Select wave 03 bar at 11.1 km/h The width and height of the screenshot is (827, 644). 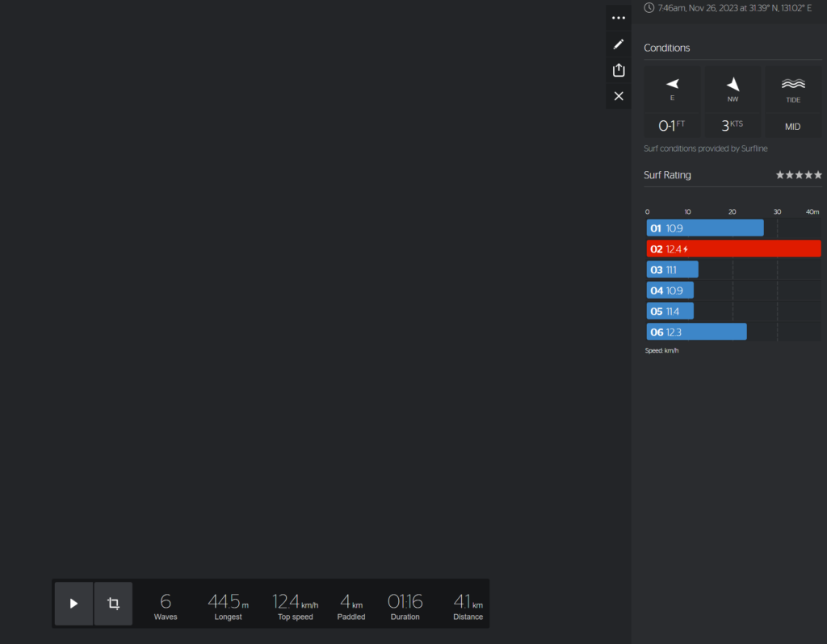pyautogui.click(x=673, y=270)
